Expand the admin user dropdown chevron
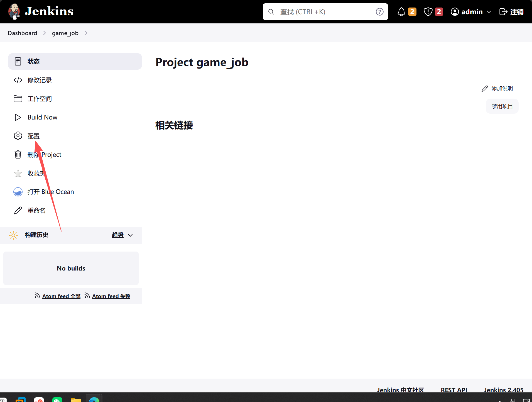 (489, 12)
